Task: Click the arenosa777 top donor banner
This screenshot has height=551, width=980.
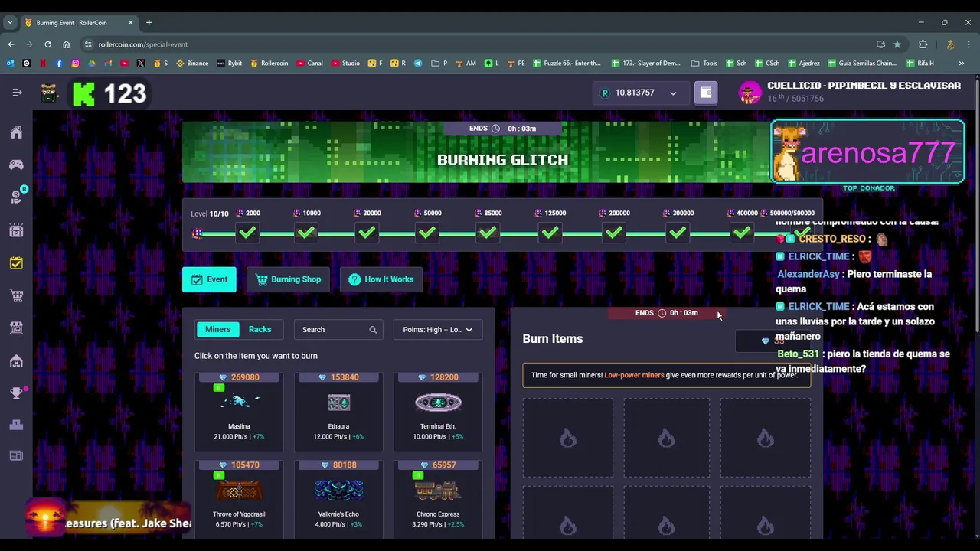Action: point(868,153)
